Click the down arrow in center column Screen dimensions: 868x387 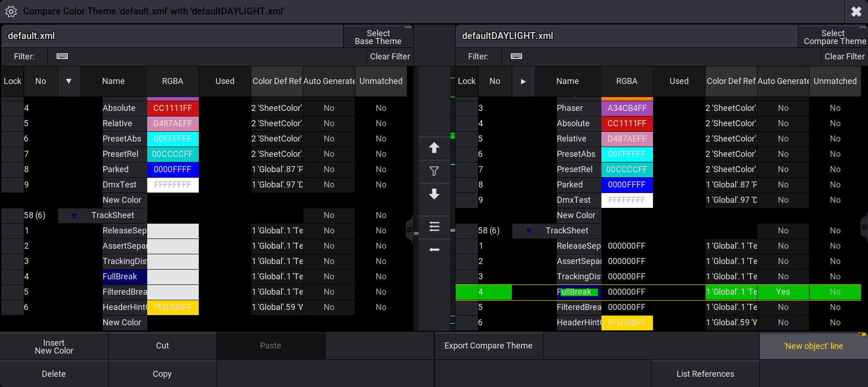click(434, 194)
